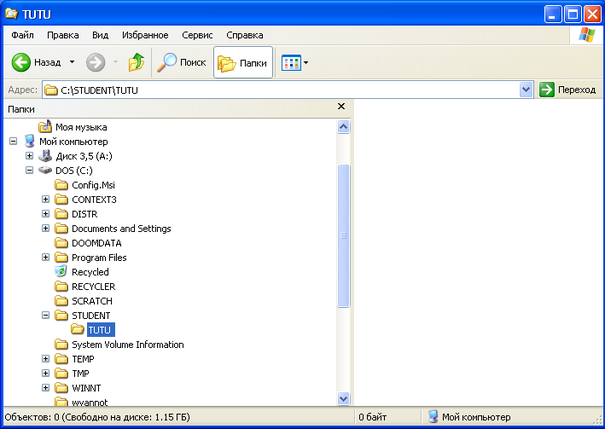605x429 pixels.
Task: Click the Program Files folder icon
Action: 61,257
